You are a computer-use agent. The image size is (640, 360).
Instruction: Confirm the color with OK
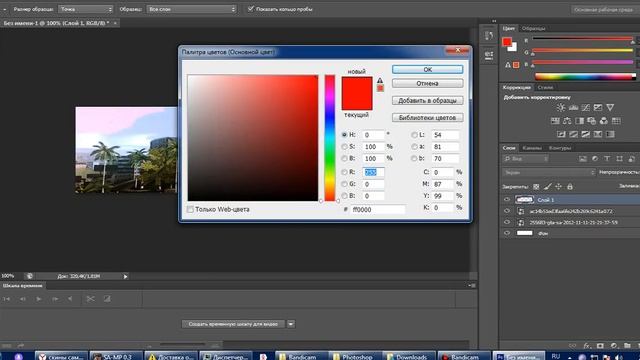[x=427, y=69]
